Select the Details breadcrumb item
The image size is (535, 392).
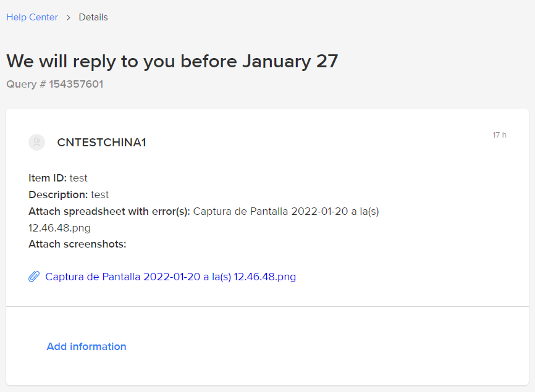click(93, 17)
